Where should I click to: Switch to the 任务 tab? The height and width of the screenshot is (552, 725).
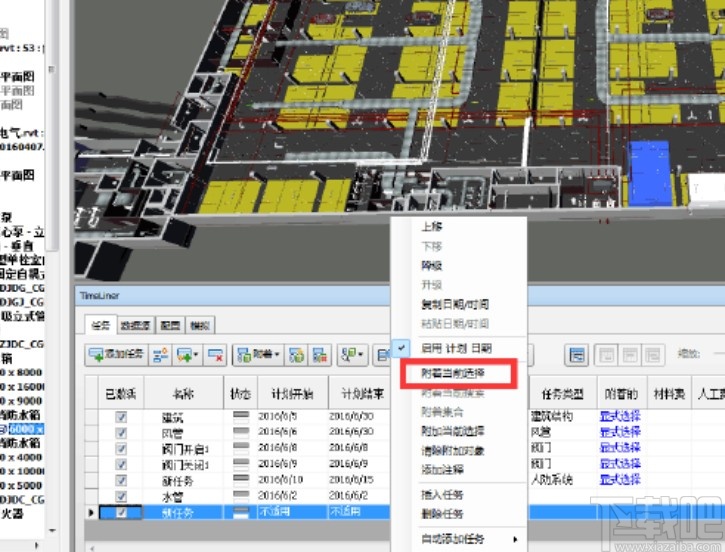101,325
